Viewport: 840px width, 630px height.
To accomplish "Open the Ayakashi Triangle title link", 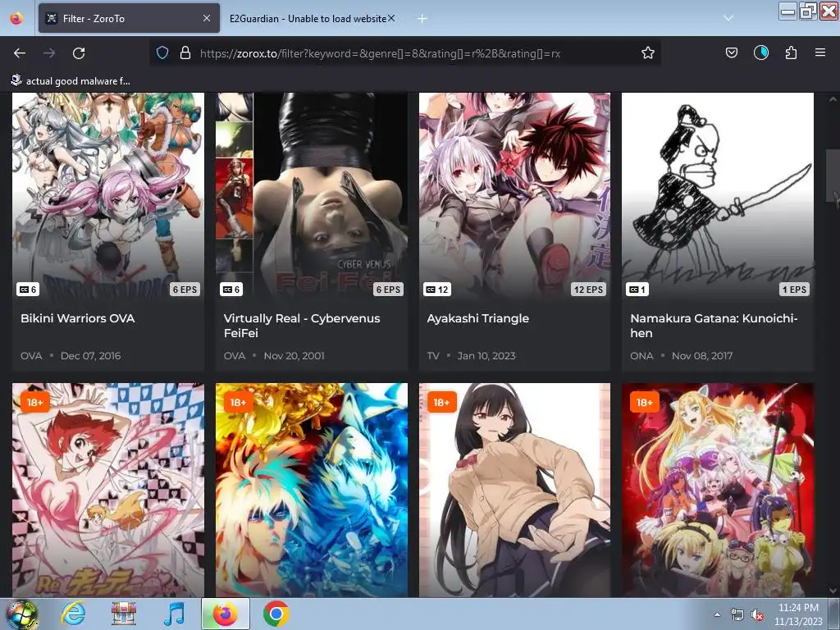I will coord(478,318).
